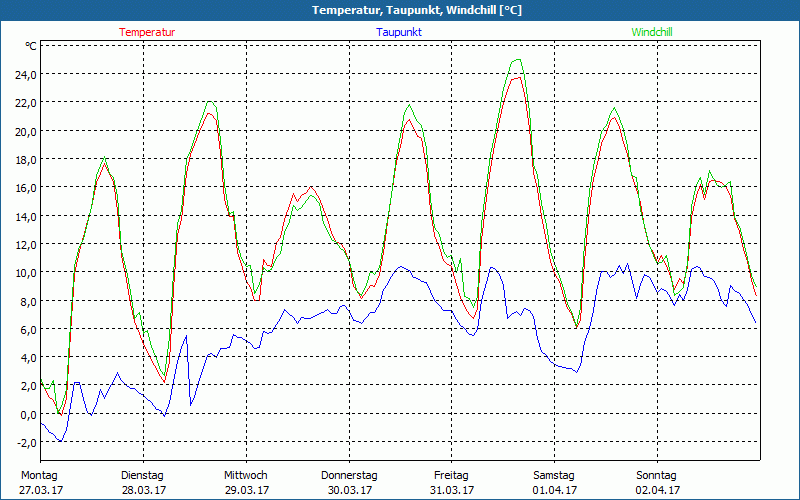Screen dimensions: 800x500
Task: Click the Monday dew point minimum near -2 degrees
Action: tap(60, 441)
